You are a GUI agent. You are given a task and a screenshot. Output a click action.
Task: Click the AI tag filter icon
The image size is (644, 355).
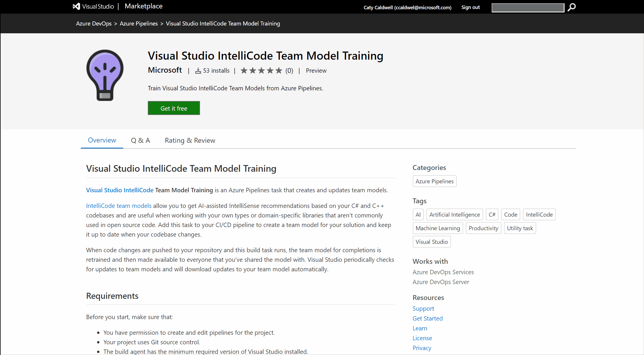pyautogui.click(x=418, y=214)
